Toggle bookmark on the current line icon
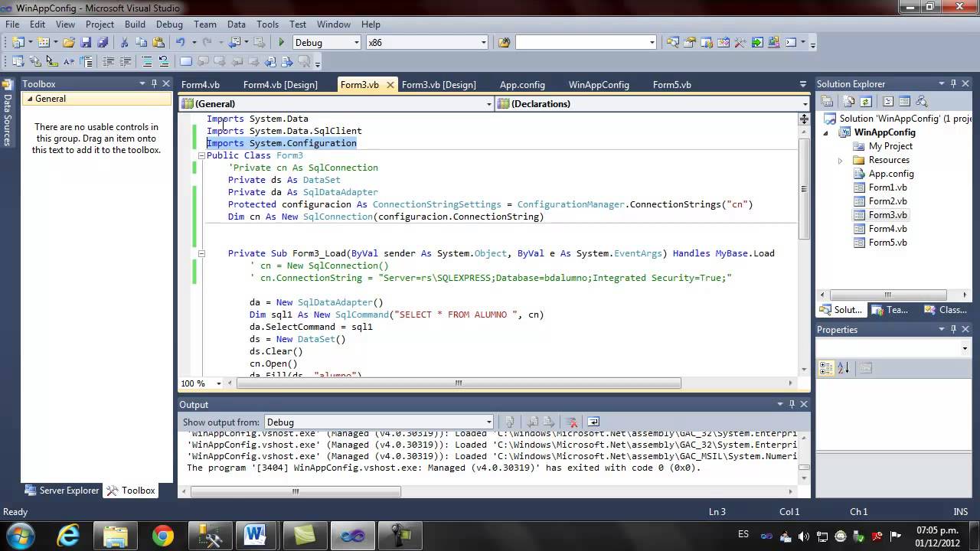 tap(186, 61)
